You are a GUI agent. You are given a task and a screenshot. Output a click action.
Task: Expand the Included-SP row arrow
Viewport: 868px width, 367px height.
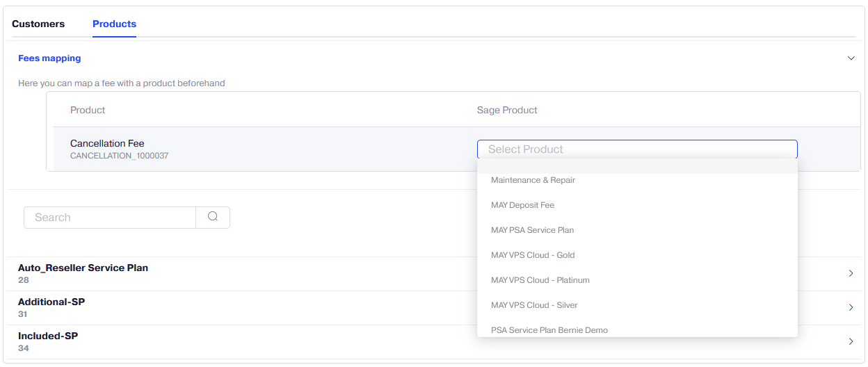(x=851, y=341)
